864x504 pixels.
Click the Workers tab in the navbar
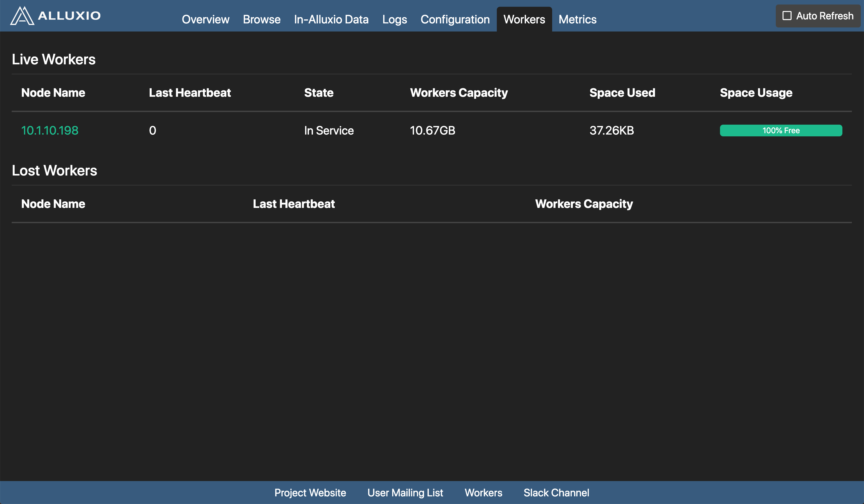point(524,20)
